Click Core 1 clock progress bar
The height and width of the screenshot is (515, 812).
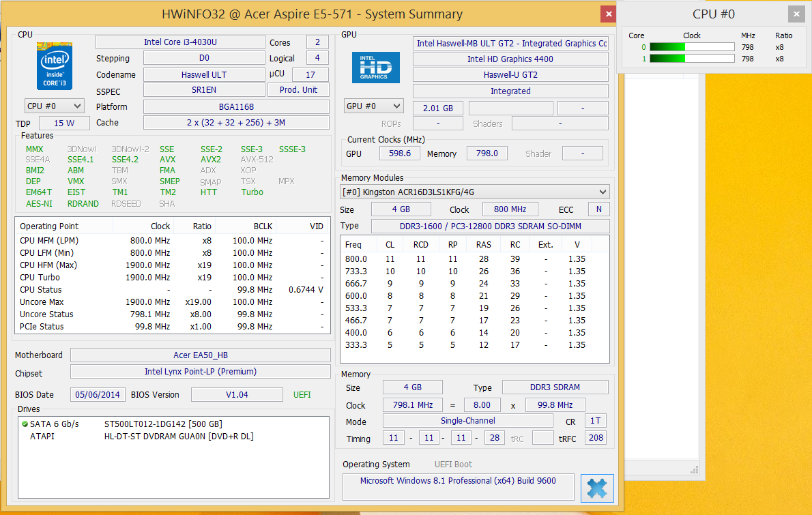(x=692, y=59)
